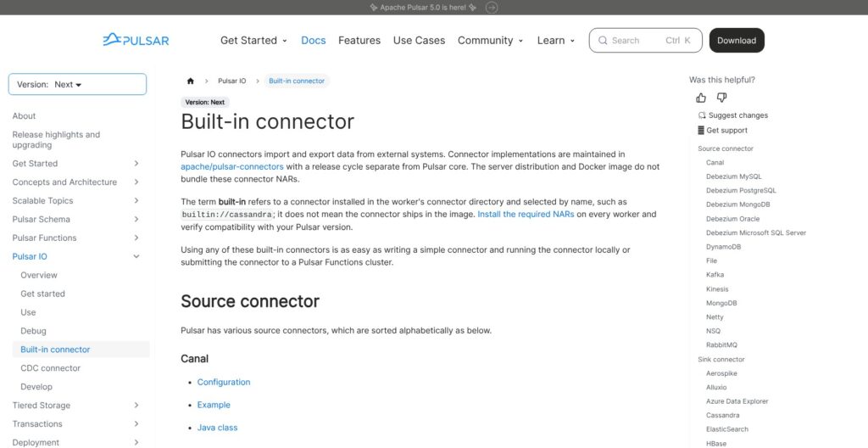Jump to NSQ in table of contents
The height and width of the screenshot is (448, 868).
(x=713, y=331)
